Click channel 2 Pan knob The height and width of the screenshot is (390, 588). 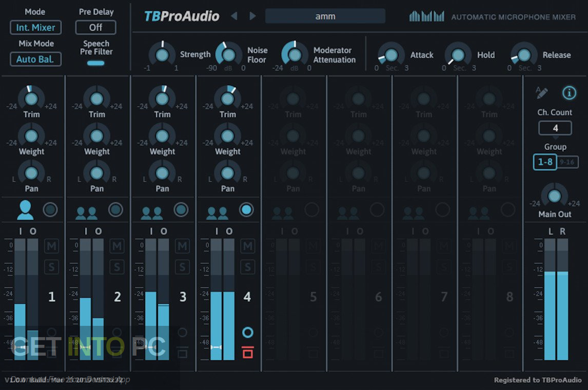97,173
